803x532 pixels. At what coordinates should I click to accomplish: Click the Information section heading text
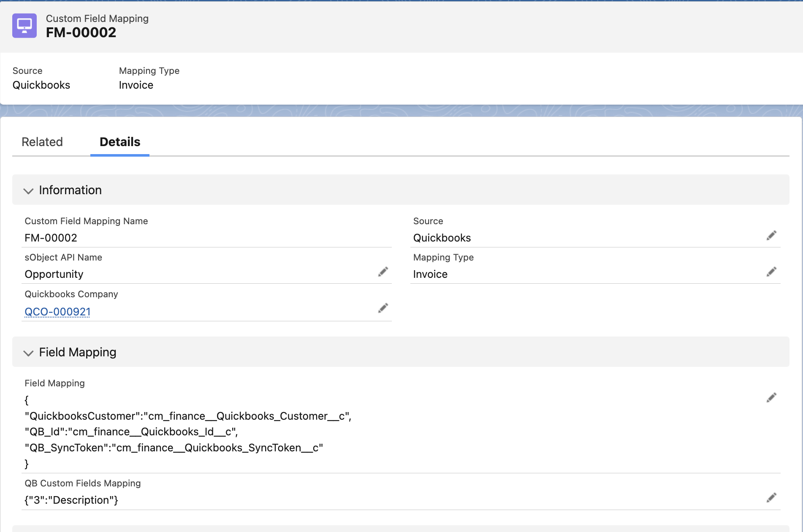point(71,190)
